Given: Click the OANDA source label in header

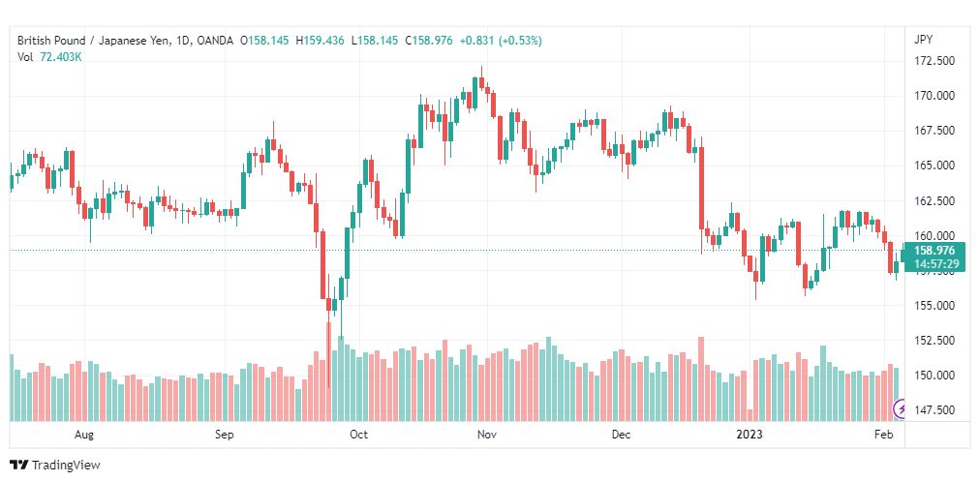Looking at the screenshot, I should [x=215, y=41].
